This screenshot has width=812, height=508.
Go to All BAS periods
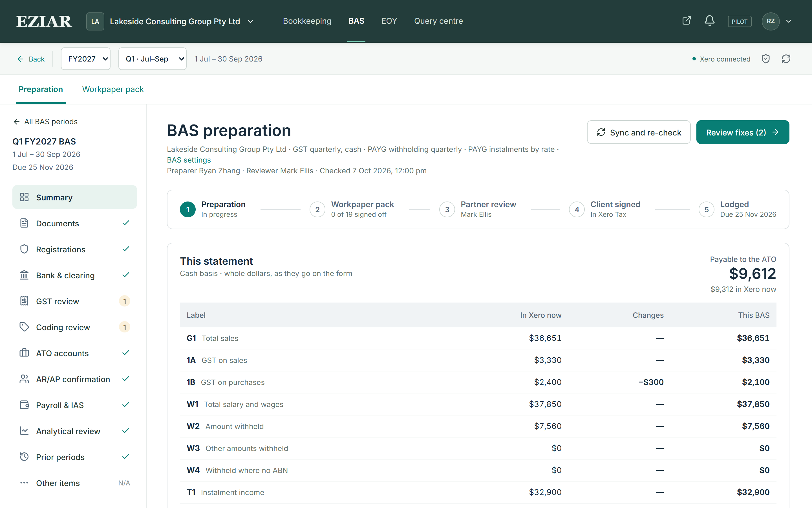click(x=45, y=121)
